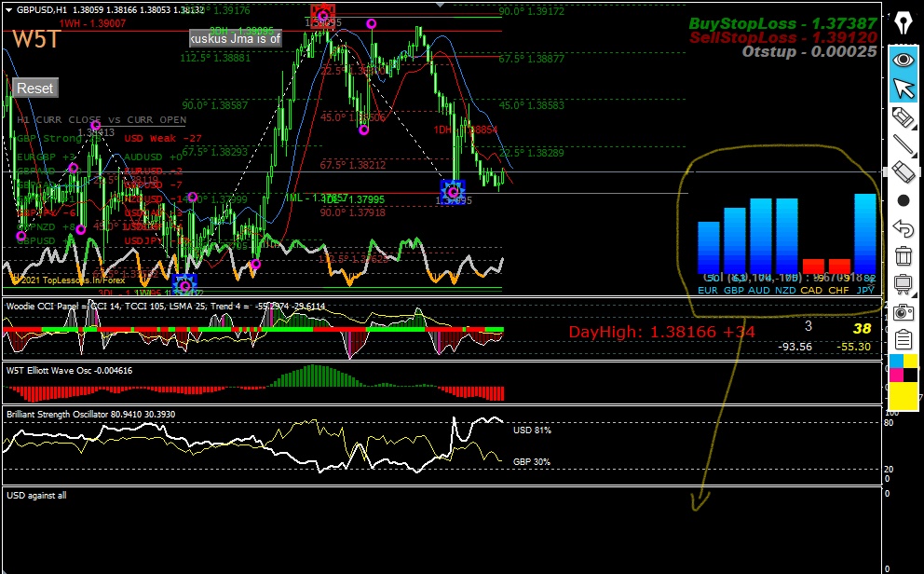
Task: Click the GBP 30% label
Action: point(532,462)
